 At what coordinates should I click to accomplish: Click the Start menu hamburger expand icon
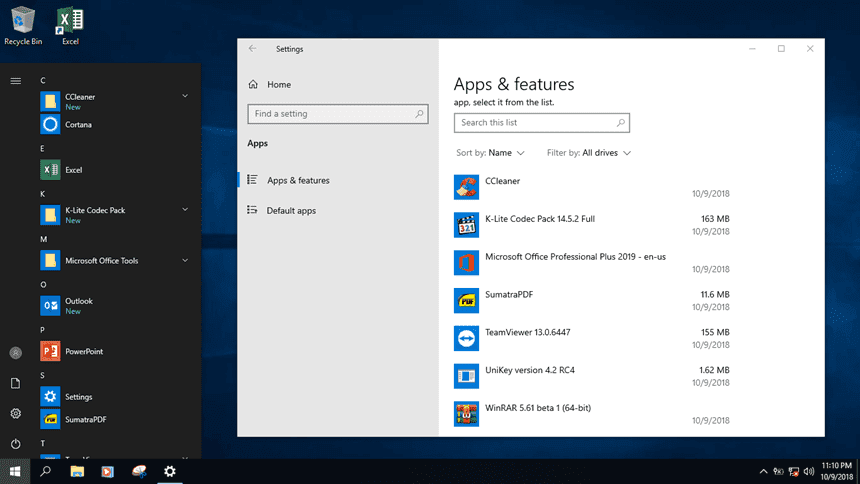tap(15, 81)
